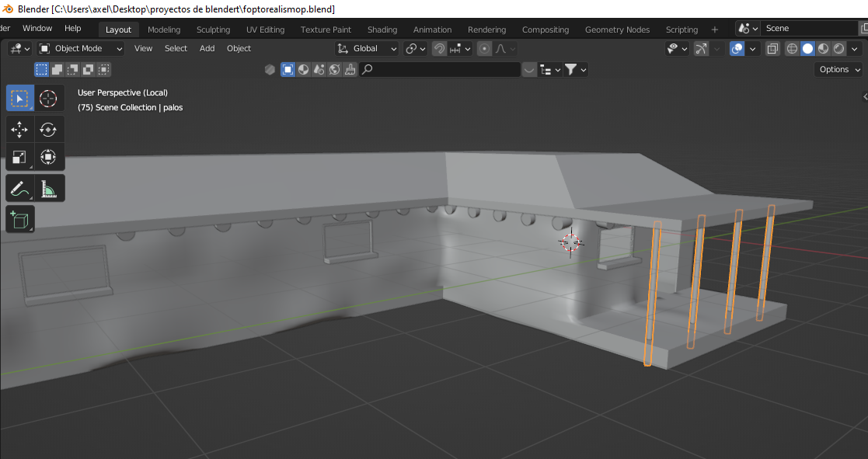Open the Add menu
The image size is (868, 459).
(207, 49)
